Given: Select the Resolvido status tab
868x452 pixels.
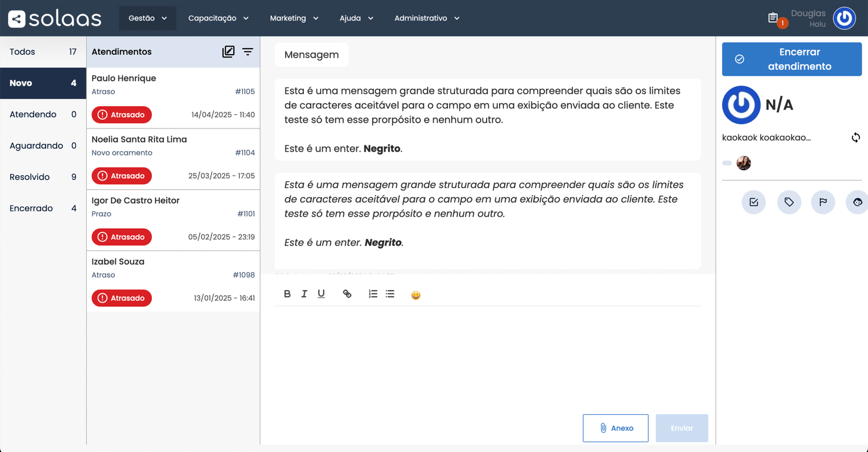Looking at the screenshot, I should [43, 177].
